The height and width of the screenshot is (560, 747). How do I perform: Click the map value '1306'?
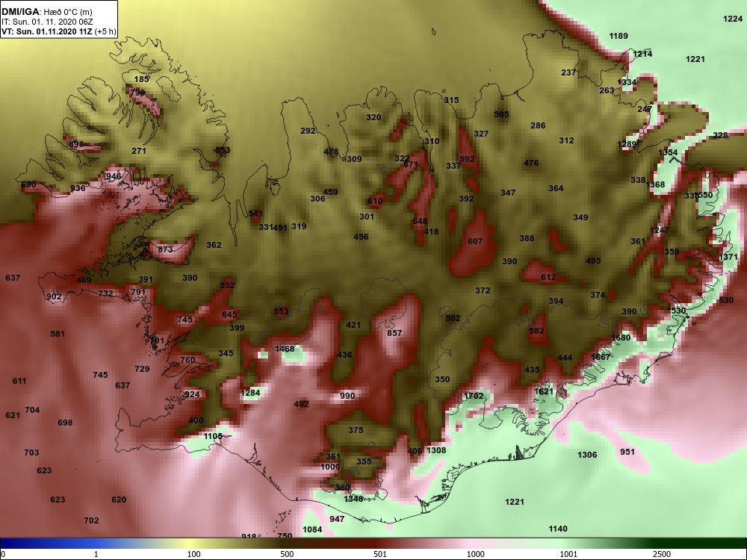(x=587, y=454)
